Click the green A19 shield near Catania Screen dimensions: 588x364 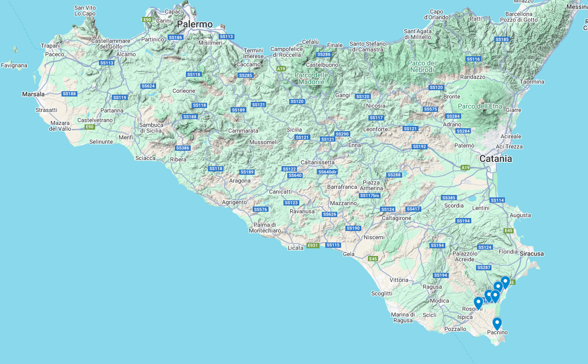click(465, 168)
